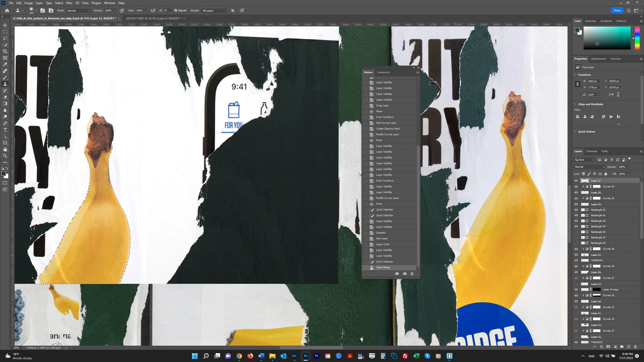Viewport: 644px width, 362px height.
Task: Toggle the Aligned checkbox
Action: [176, 11]
